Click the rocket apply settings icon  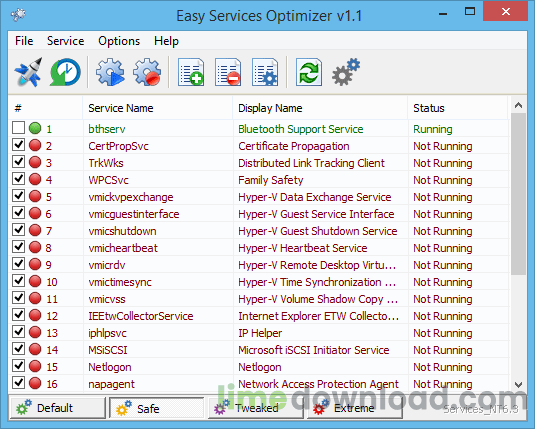point(29,72)
